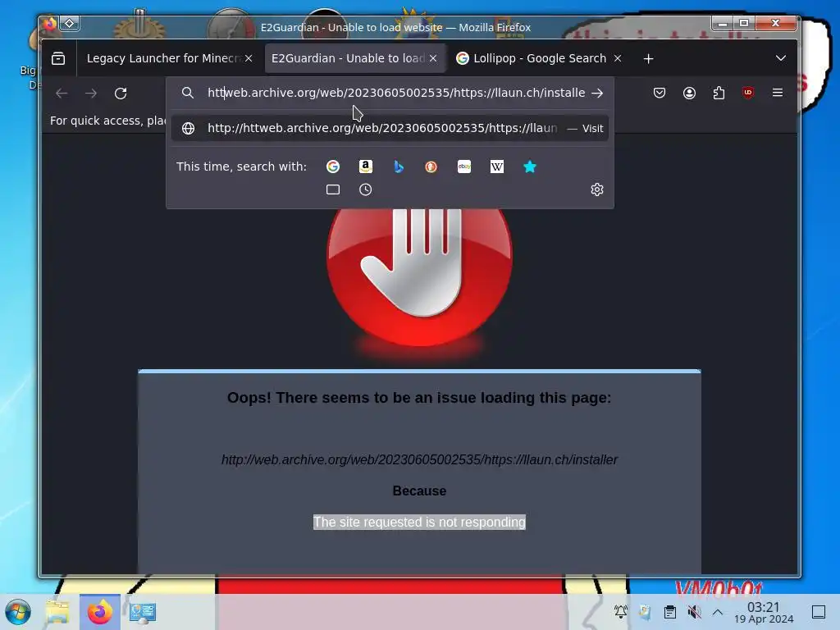Go back to previous page
This screenshot has height=630, width=840.
(62, 94)
